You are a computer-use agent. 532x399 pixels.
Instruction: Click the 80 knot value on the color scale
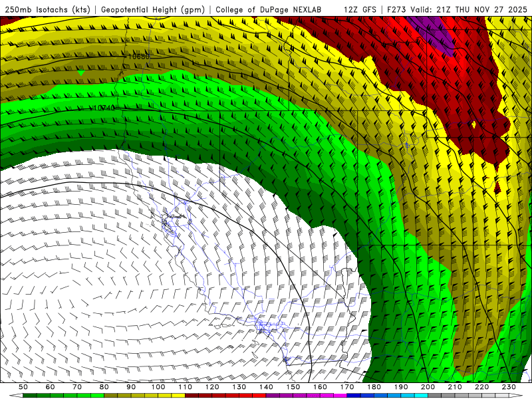point(104,387)
